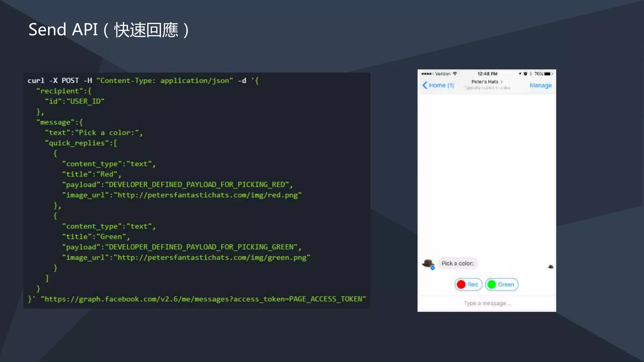Tap the Verizon carrier label
644x362 pixels.
pos(443,74)
